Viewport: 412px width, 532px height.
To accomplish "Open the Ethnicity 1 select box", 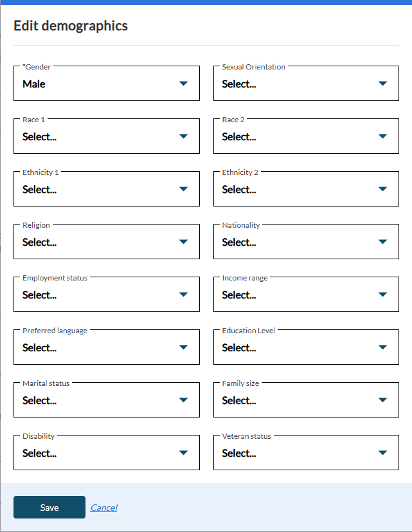I will coord(106,189).
